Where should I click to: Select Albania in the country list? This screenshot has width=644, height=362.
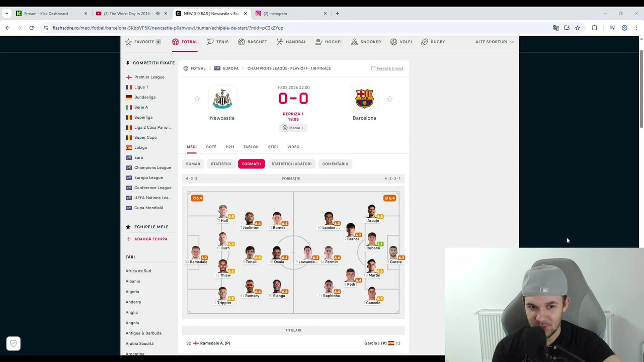click(x=133, y=281)
